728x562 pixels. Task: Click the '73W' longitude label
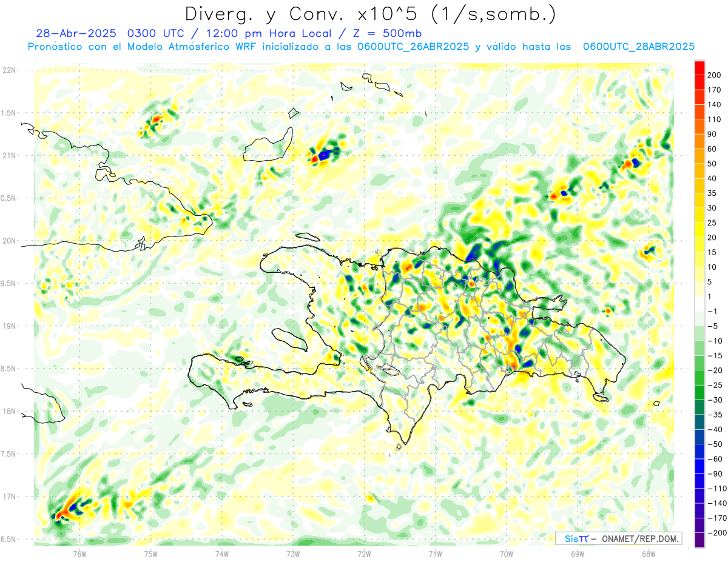click(293, 554)
